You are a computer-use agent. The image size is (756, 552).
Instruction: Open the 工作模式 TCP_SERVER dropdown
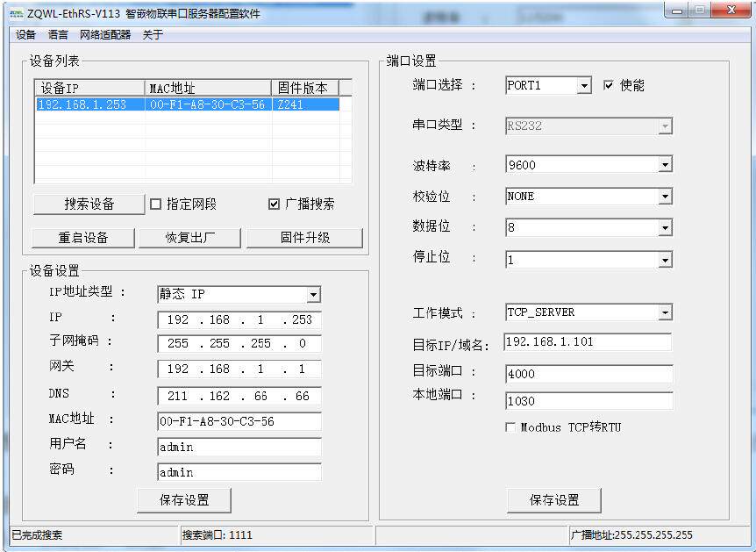(x=666, y=312)
